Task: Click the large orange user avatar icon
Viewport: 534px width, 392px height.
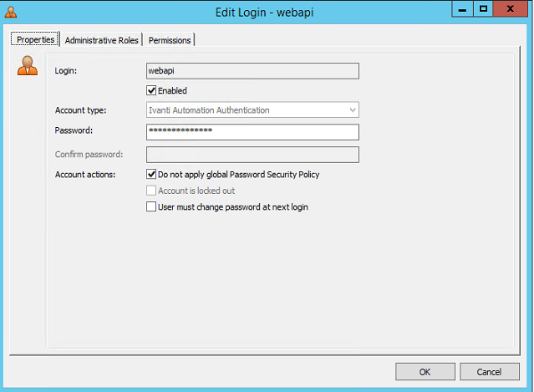Action: point(28,65)
